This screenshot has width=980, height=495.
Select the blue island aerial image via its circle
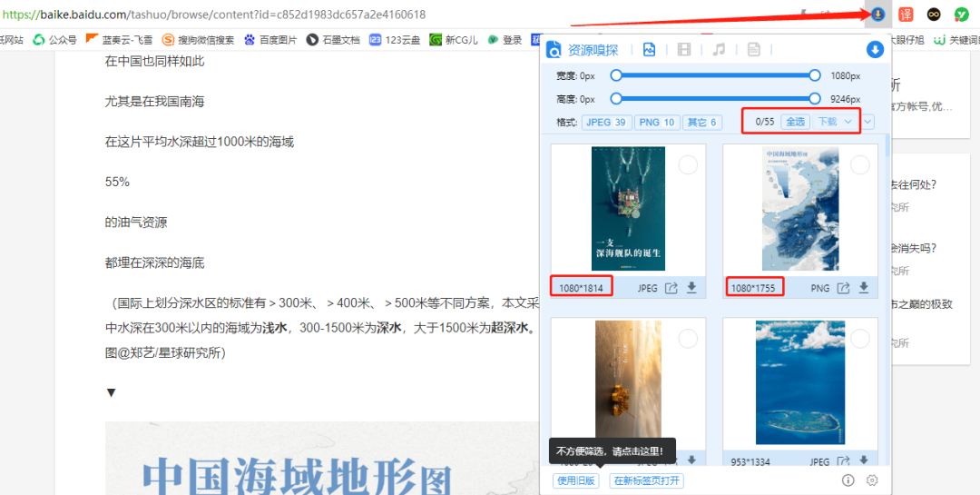pyautogui.click(x=860, y=339)
